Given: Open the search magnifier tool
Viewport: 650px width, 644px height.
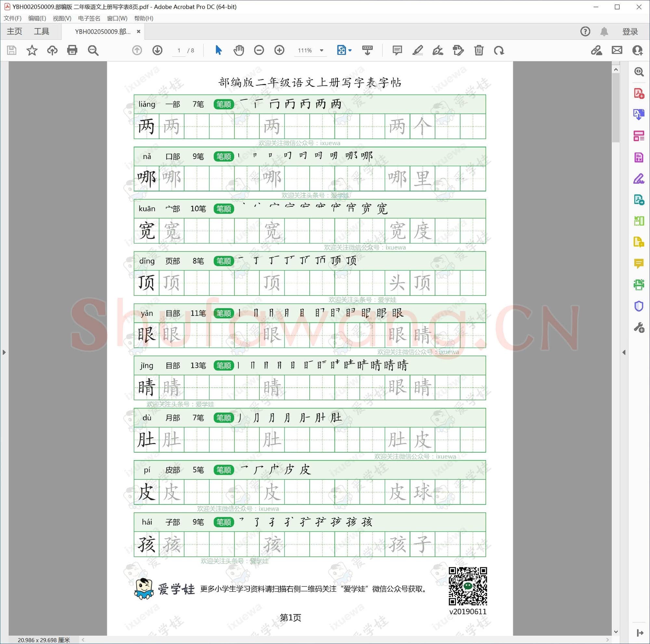Looking at the screenshot, I should click(94, 50).
